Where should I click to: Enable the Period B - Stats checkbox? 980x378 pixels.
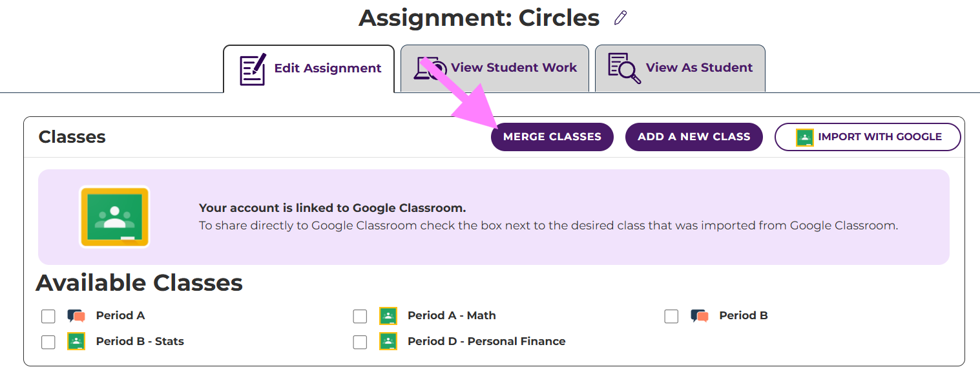[x=48, y=342]
